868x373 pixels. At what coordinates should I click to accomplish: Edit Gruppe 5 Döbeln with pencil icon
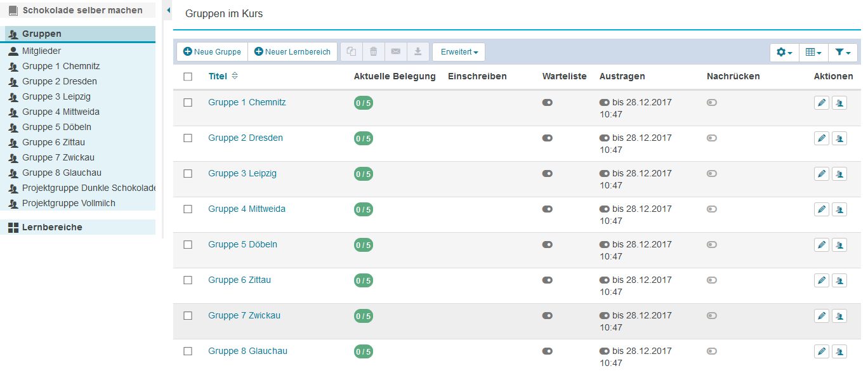point(822,245)
